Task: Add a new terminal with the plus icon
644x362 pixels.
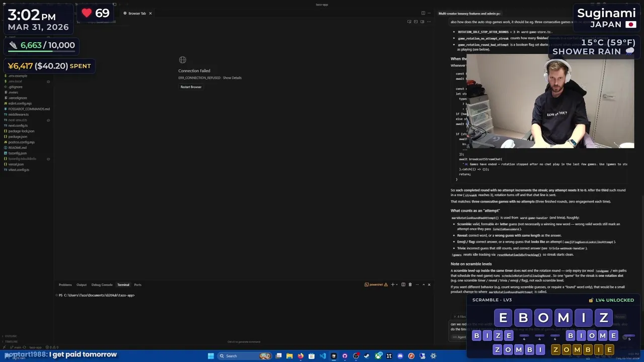Action: pos(393,285)
